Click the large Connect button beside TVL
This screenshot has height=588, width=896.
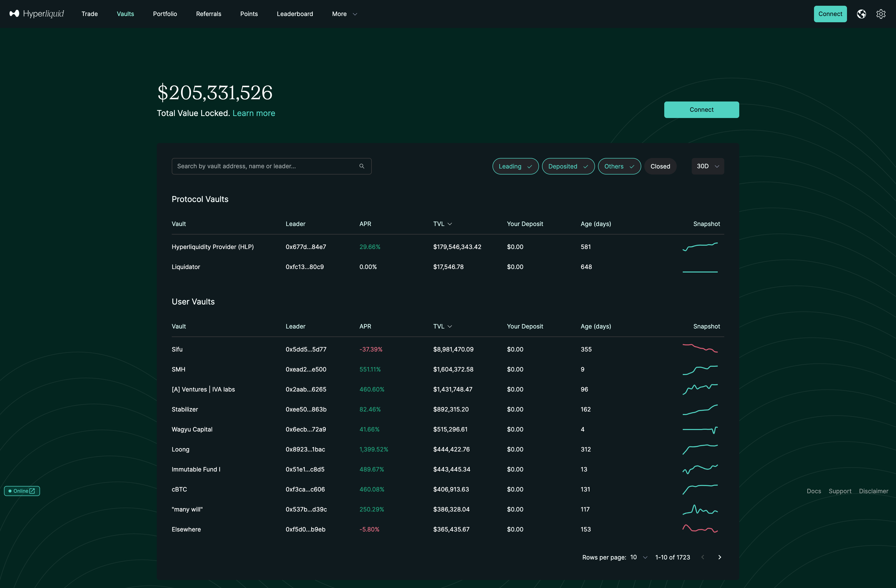pyautogui.click(x=701, y=109)
